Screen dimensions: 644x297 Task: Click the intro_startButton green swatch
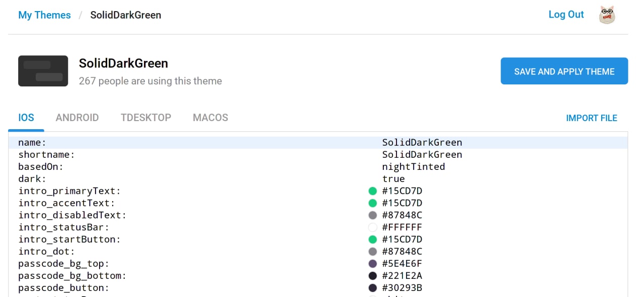[x=373, y=239]
